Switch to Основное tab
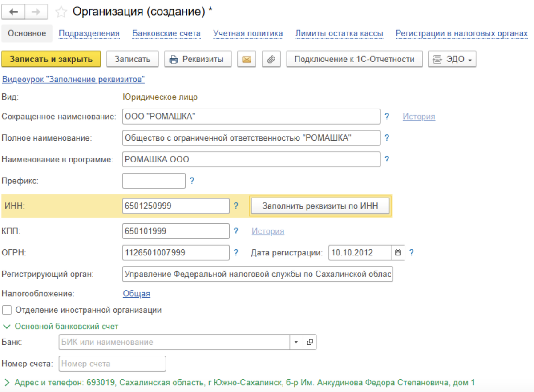The height and width of the screenshot is (392, 534). [x=27, y=33]
